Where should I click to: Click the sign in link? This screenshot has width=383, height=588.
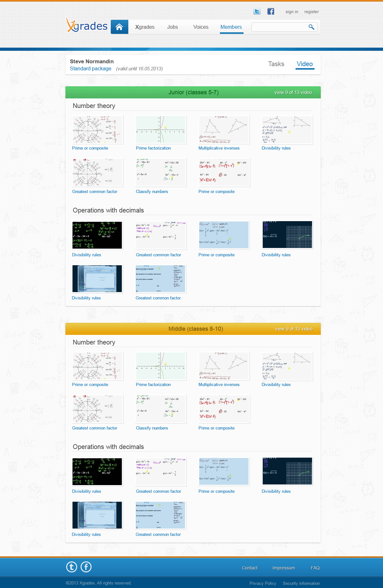[292, 12]
